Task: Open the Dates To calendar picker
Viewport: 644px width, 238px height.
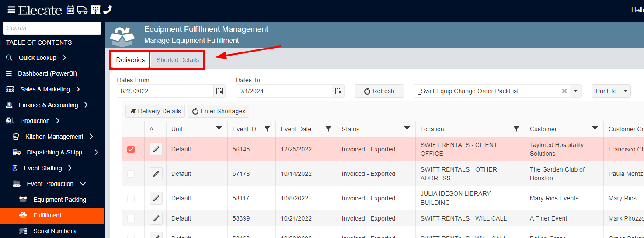Action: 338,91
